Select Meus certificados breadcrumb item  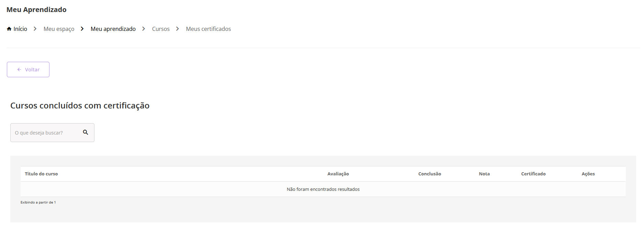coord(208,29)
